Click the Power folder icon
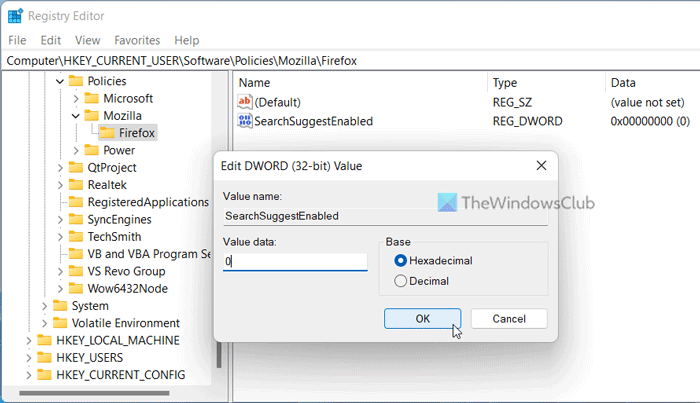The width and height of the screenshot is (700, 403). [92, 150]
